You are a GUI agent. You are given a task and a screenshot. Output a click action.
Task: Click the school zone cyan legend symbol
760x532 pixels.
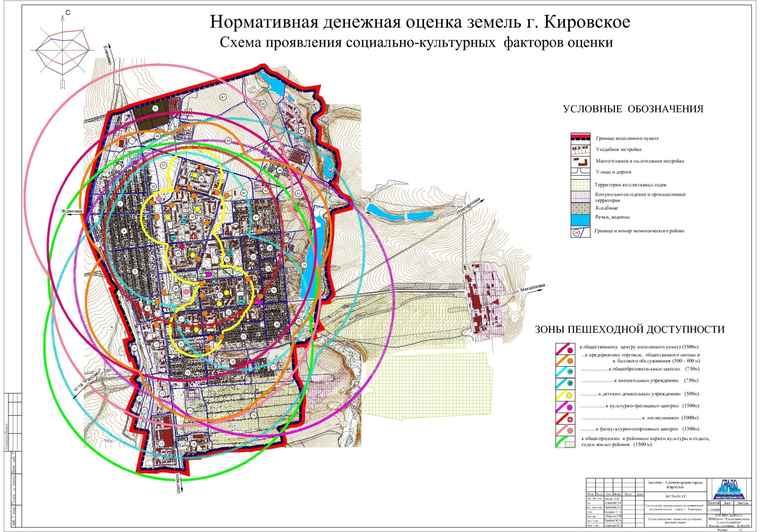pyautogui.click(x=565, y=369)
